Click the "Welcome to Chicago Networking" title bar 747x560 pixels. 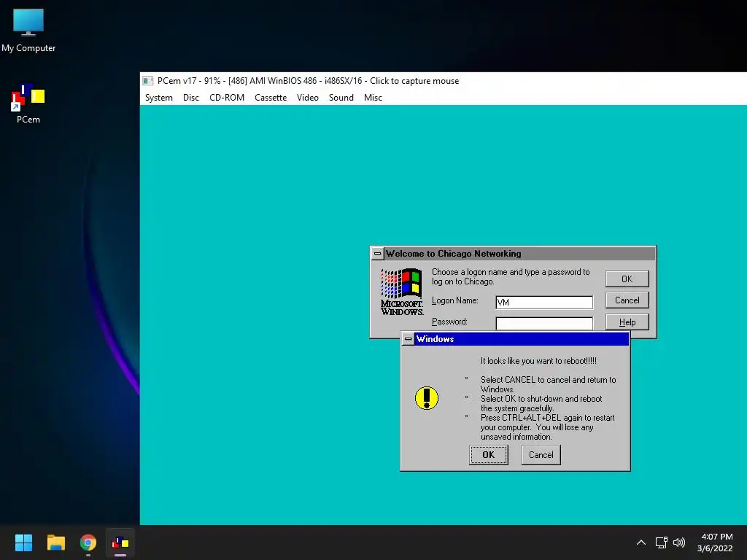click(x=519, y=254)
